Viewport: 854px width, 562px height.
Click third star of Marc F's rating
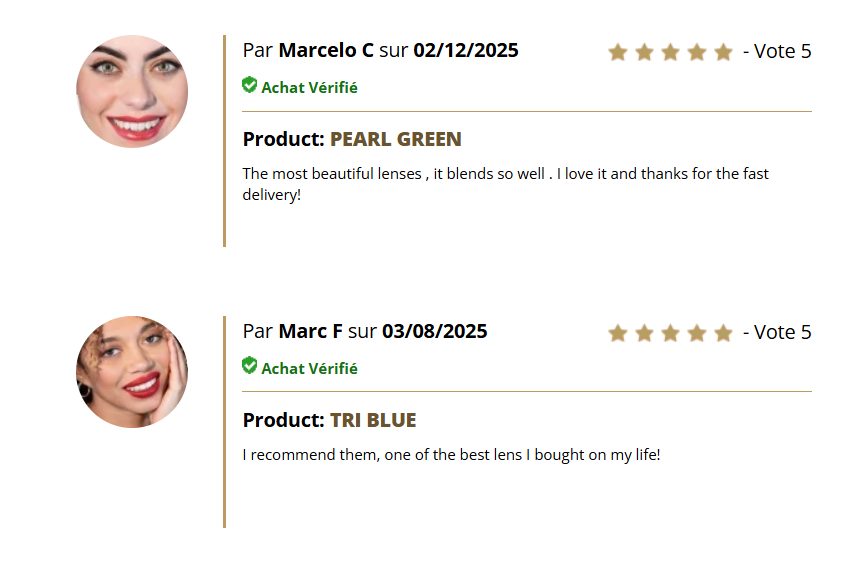click(x=671, y=333)
